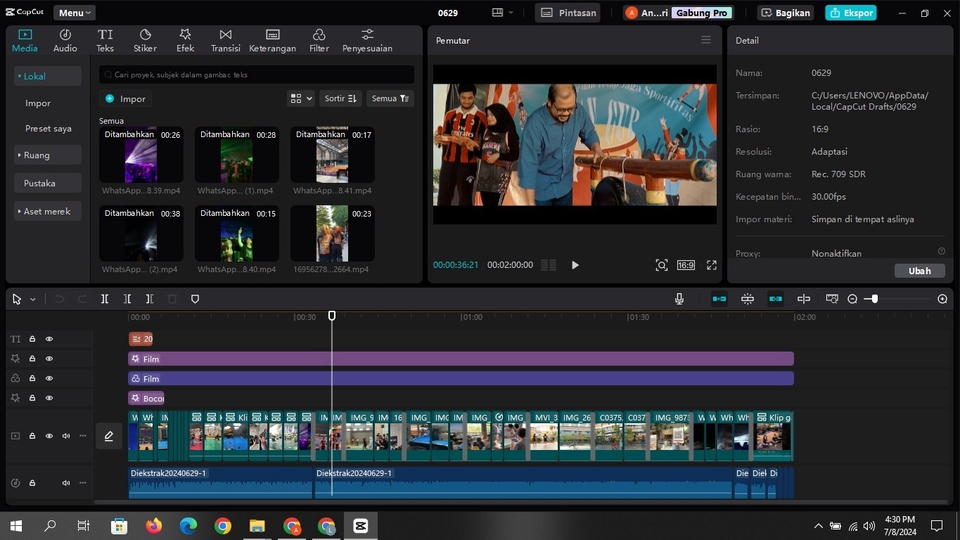This screenshot has height=540, width=960.
Task: Click the Impor button with plus icon
Action: tap(126, 99)
